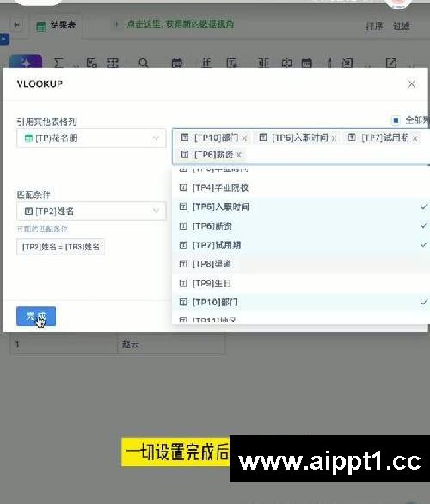Remove the [TP6]薪资 tag

point(239,155)
